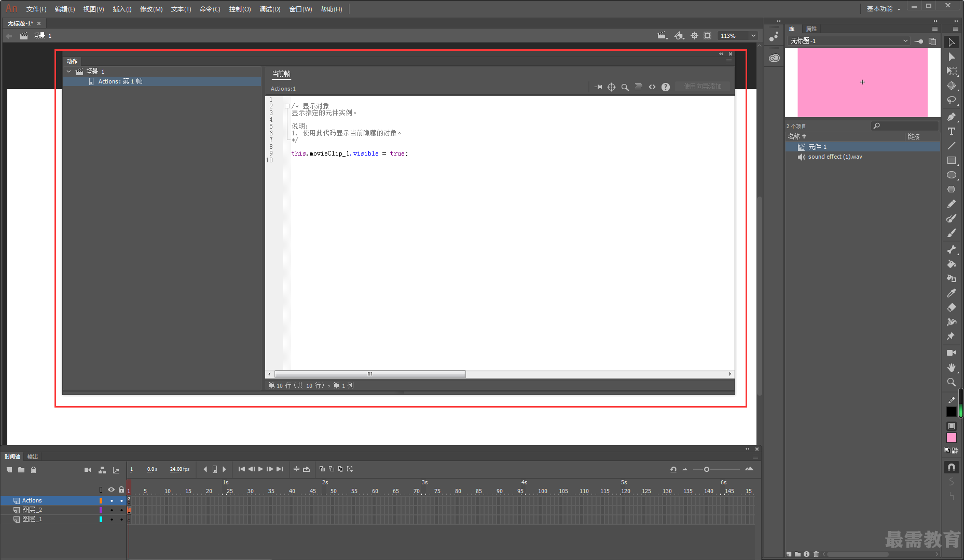Open 基本功能 workspace dropdown
Viewport: 964px width, 560px height.
(883, 9)
